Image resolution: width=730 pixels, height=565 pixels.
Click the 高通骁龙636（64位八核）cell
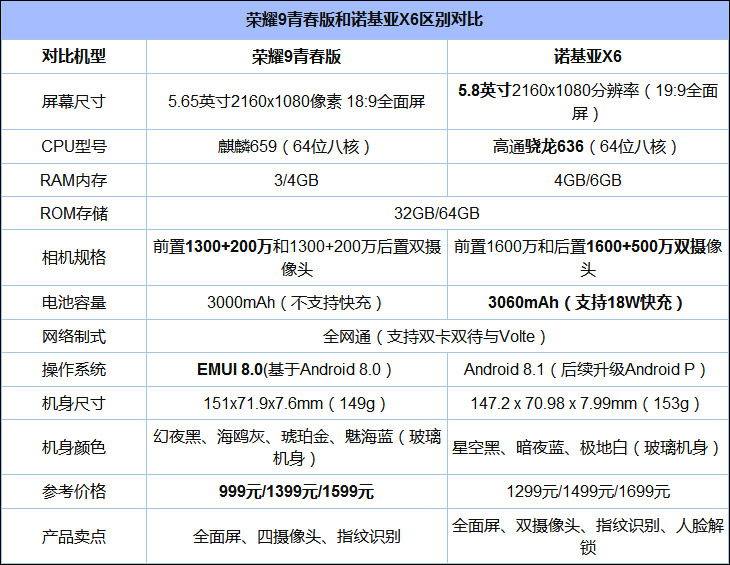pos(588,147)
